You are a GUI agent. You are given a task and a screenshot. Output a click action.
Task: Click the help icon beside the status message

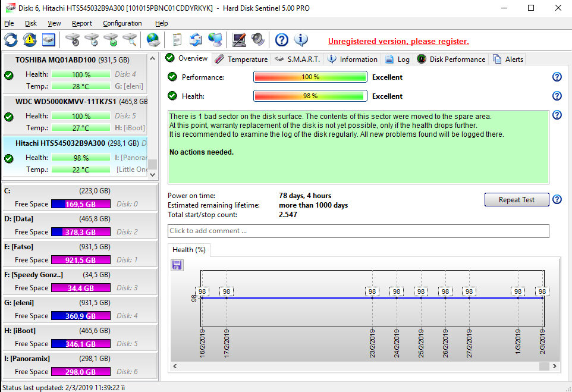coord(557,115)
